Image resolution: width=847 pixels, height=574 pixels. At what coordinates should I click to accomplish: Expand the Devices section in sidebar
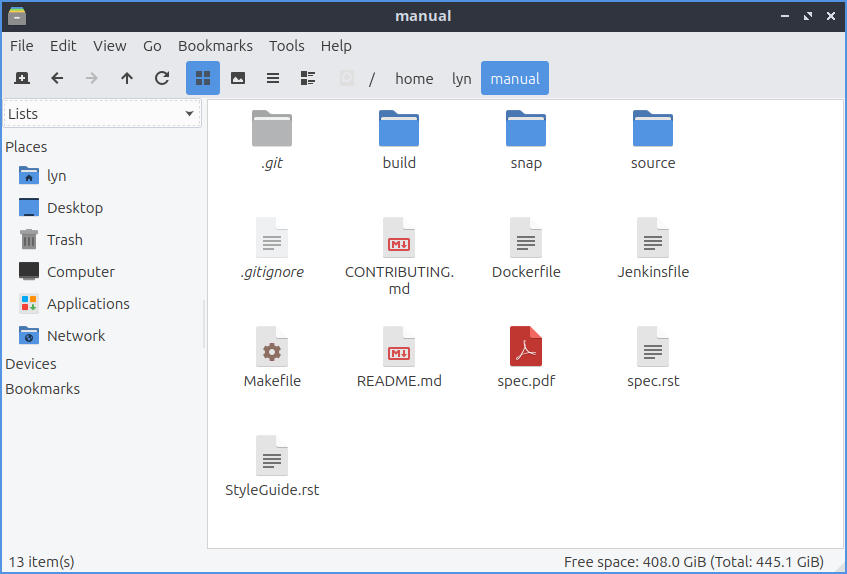tap(31, 364)
